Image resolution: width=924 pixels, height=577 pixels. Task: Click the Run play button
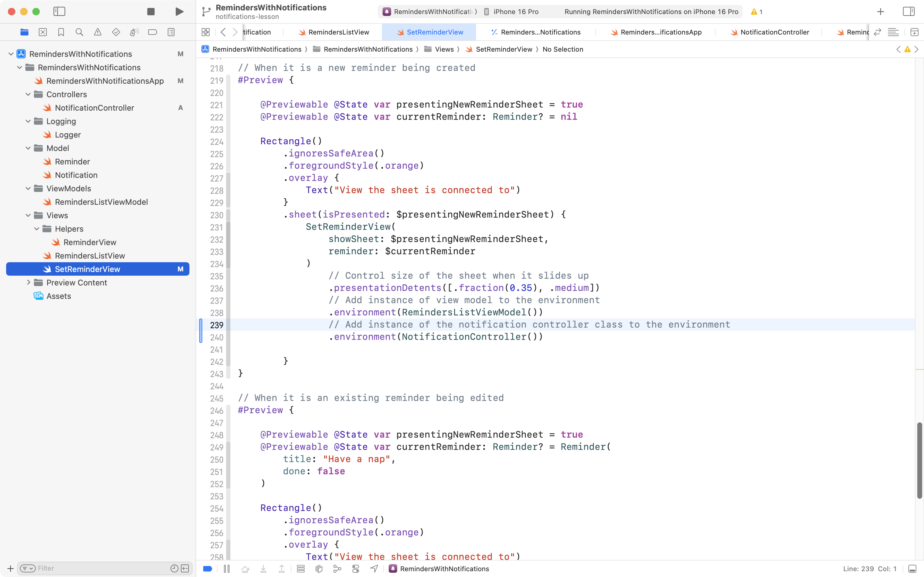coord(179,11)
